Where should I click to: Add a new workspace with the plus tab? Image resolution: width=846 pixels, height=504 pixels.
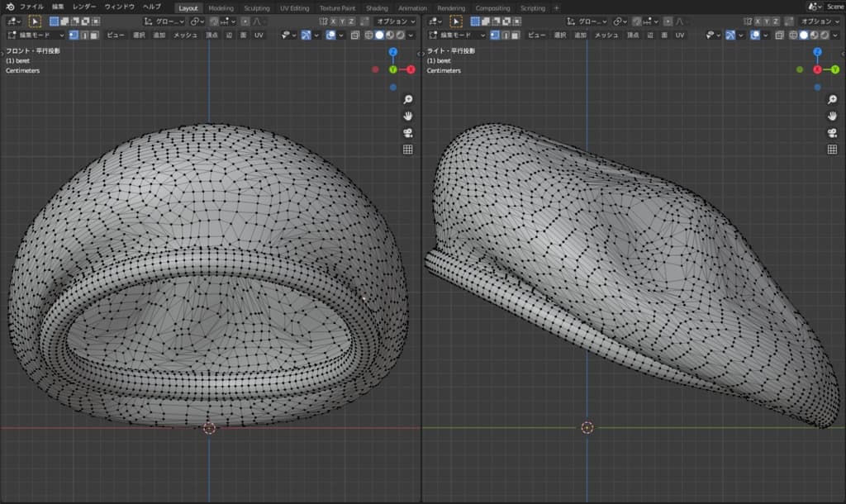tap(556, 7)
